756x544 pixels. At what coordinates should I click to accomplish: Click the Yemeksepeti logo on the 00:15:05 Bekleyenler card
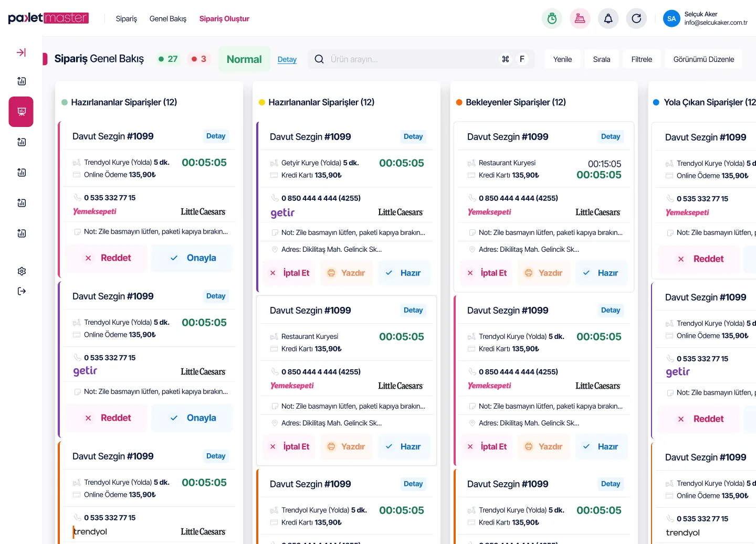[x=489, y=212]
